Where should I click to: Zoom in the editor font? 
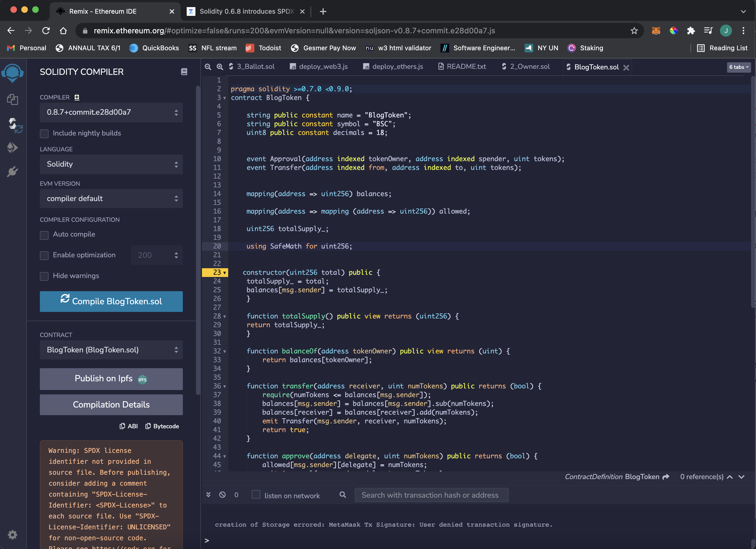[220, 67]
